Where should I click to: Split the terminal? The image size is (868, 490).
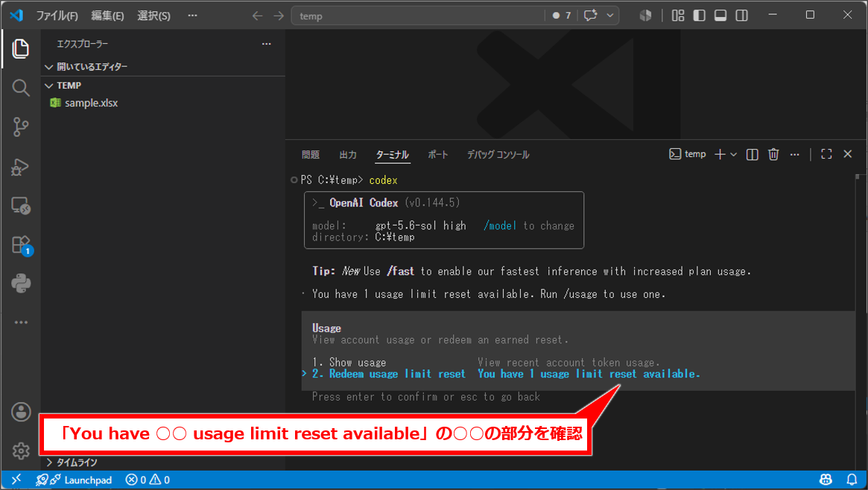tap(752, 154)
